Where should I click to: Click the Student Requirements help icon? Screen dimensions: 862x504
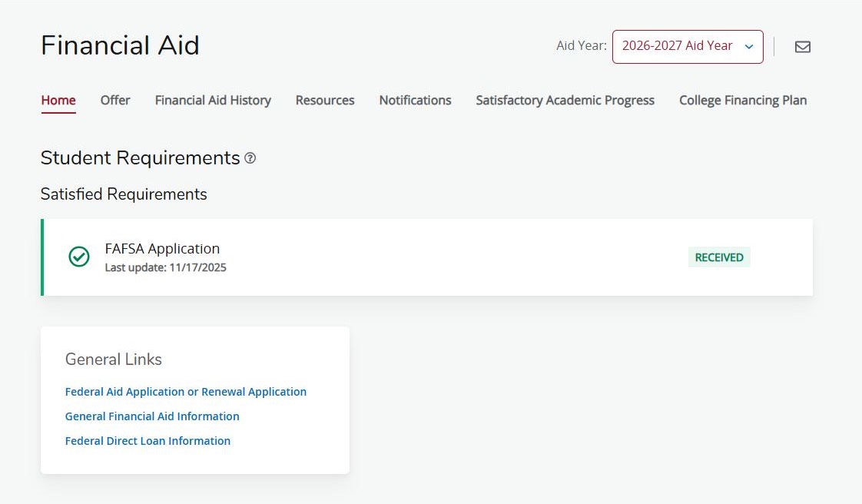tap(250, 158)
